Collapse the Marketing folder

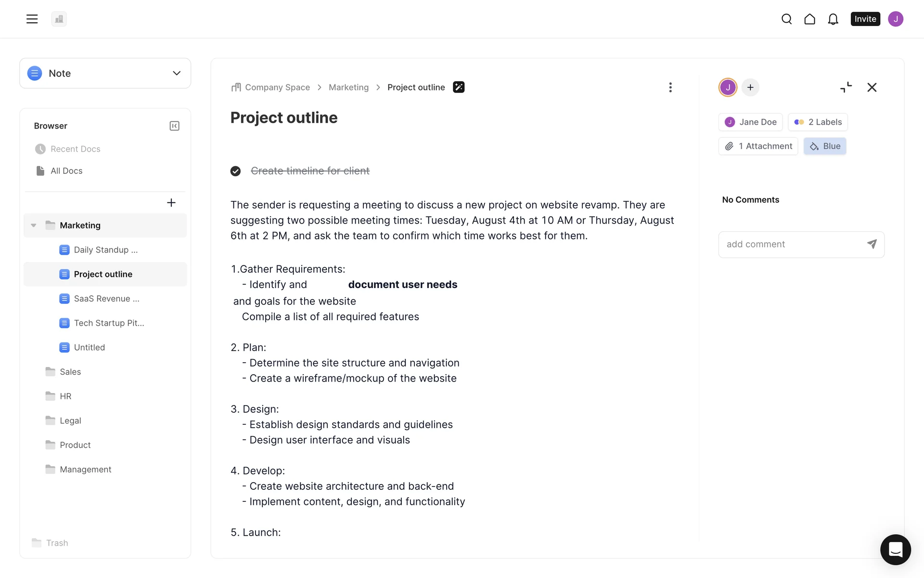pyautogui.click(x=34, y=225)
